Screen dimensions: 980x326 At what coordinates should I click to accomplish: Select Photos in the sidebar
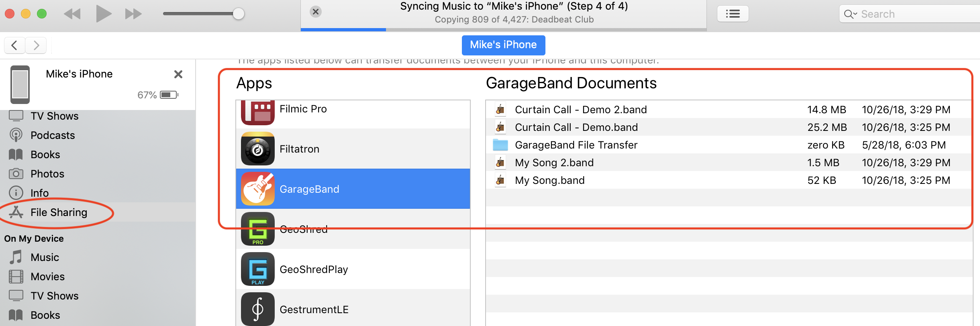(98, 173)
